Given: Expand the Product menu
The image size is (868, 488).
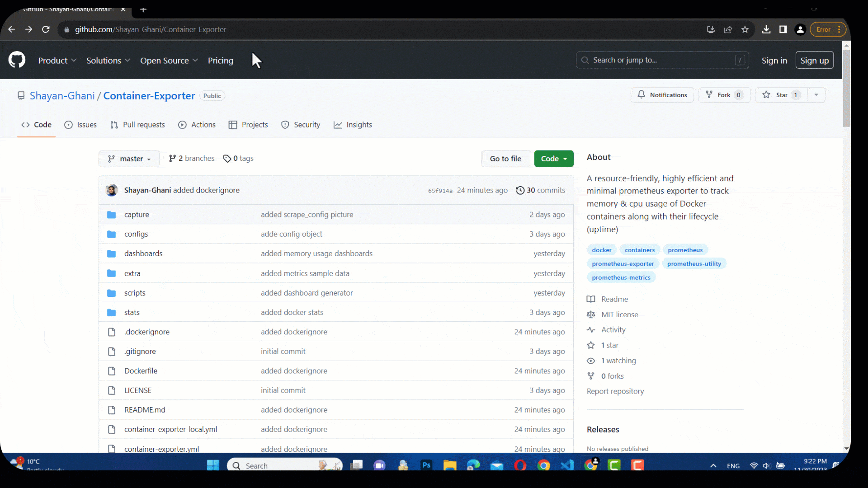Looking at the screenshot, I should (57, 61).
